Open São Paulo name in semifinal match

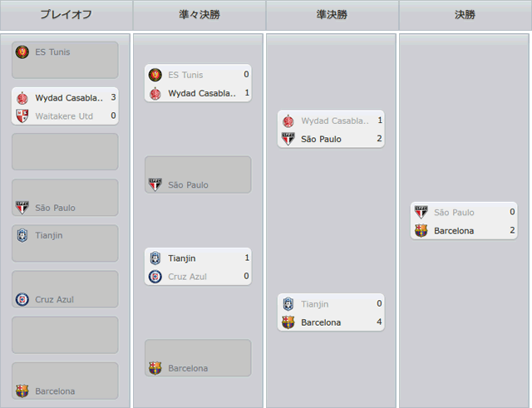click(x=321, y=139)
